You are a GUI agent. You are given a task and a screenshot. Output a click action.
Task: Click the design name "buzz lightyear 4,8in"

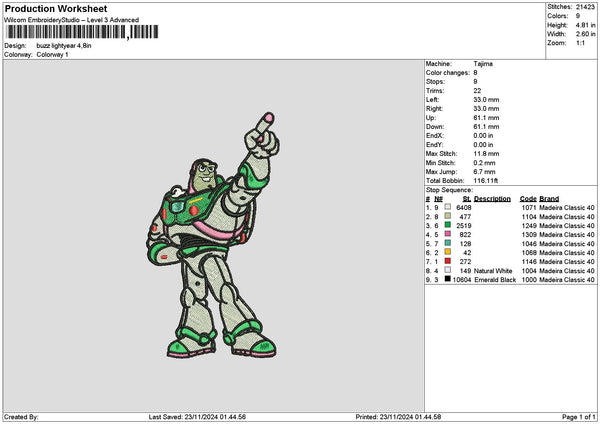pyautogui.click(x=64, y=46)
